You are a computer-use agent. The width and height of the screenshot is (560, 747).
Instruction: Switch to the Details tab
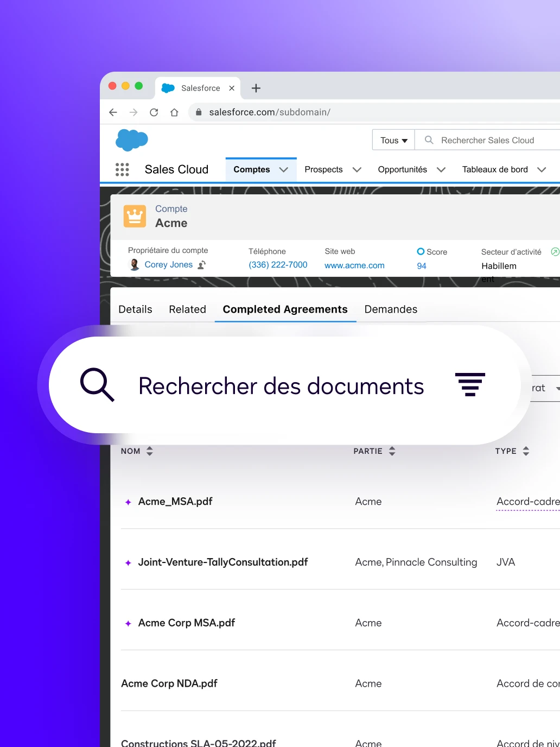tap(135, 309)
